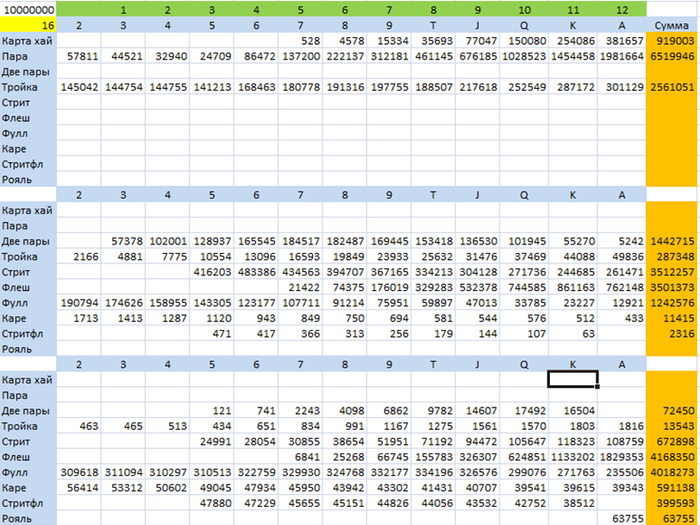Screen dimensions: 700x525
Task: Click the cell containing 10000000
Action: click(x=28, y=9)
